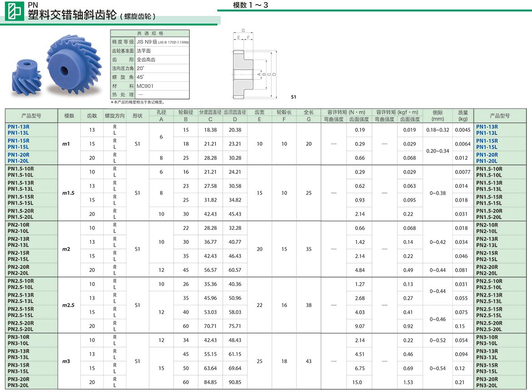
Task: Click the blue helical gears product photo
Action: click(54, 65)
